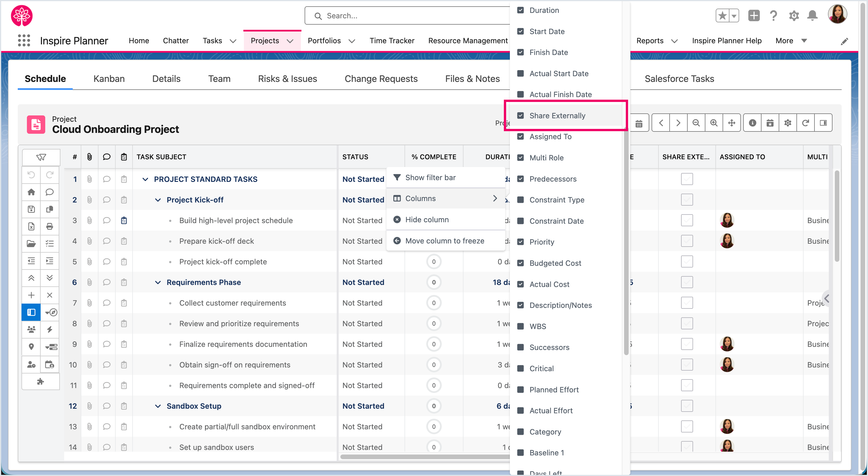868x476 pixels.
Task: Click the refresh icon in project toolbar
Action: click(x=805, y=123)
